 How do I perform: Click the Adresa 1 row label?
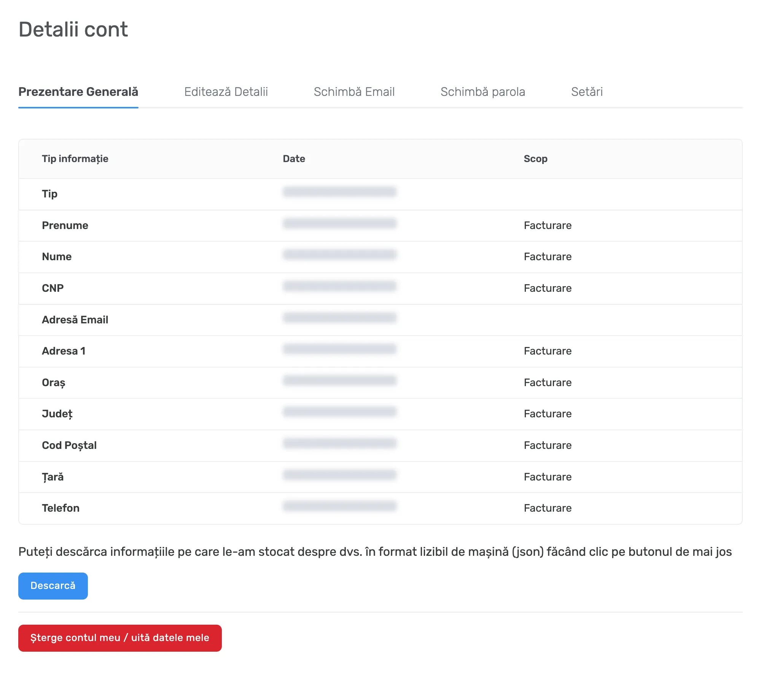(x=64, y=351)
